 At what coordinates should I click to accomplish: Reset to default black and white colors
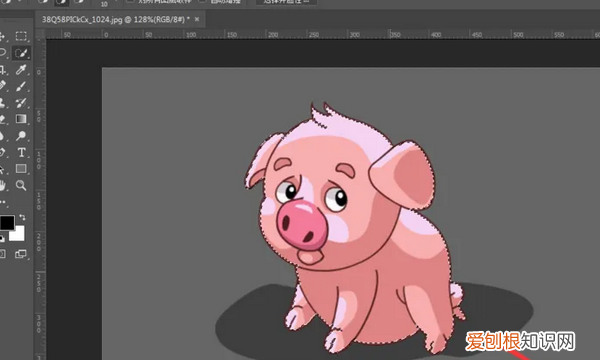click(x=2, y=239)
